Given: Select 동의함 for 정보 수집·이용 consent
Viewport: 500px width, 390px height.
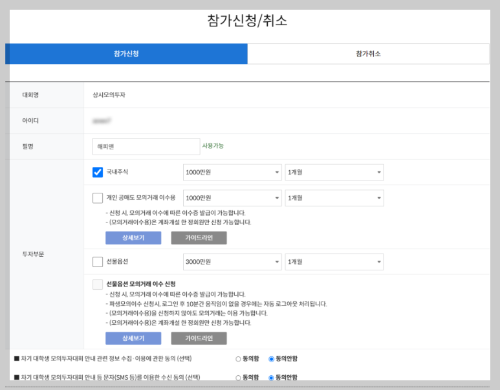Looking at the screenshot, I should pos(238,359).
